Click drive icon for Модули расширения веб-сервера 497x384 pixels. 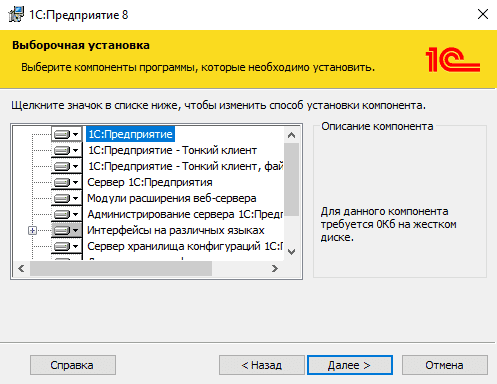(66, 198)
